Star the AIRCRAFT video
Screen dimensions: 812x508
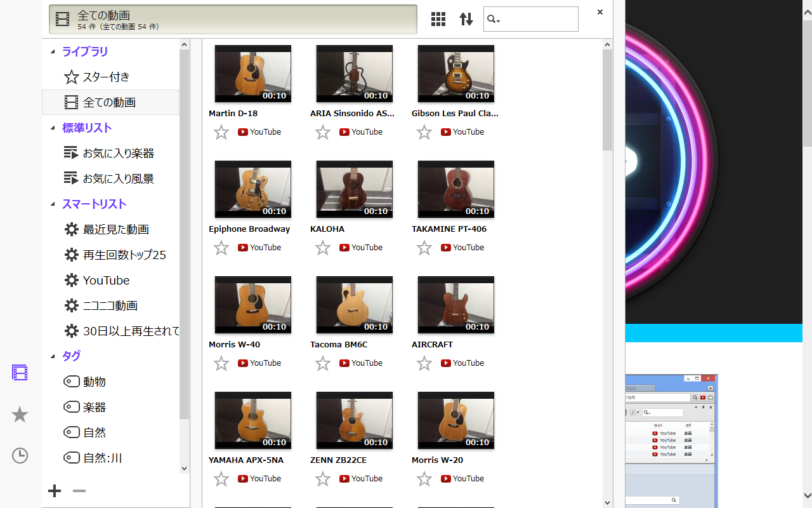pos(424,363)
